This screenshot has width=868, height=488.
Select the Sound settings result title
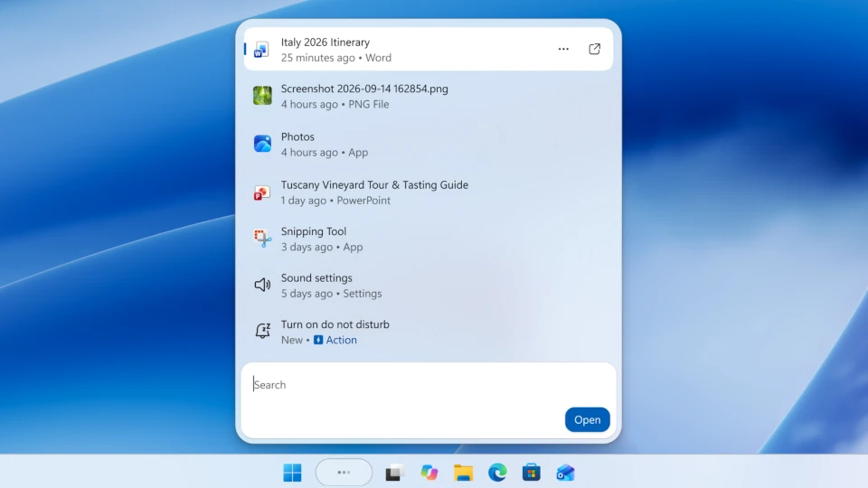[x=316, y=277]
